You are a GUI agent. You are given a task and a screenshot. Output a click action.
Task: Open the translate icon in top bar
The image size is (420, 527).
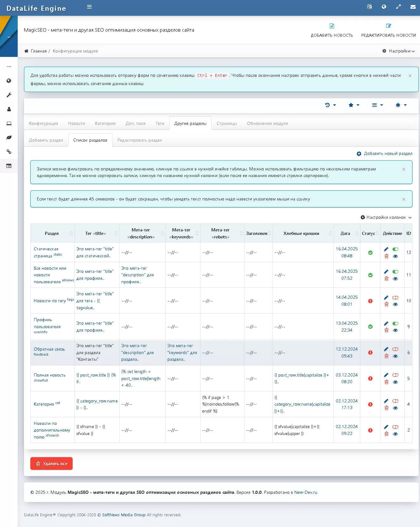[x=369, y=7]
